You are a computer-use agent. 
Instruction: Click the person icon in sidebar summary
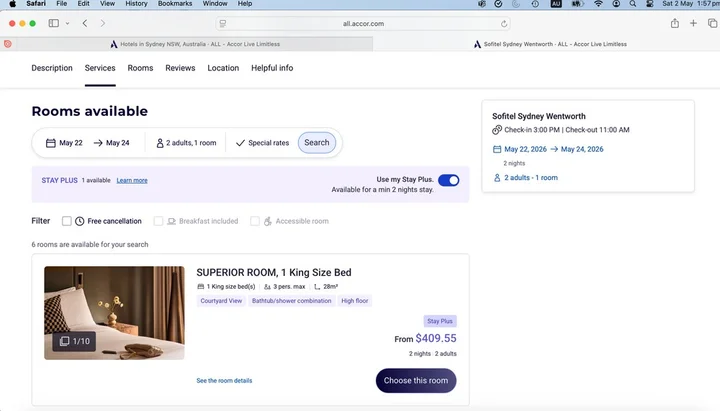tap(497, 178)
